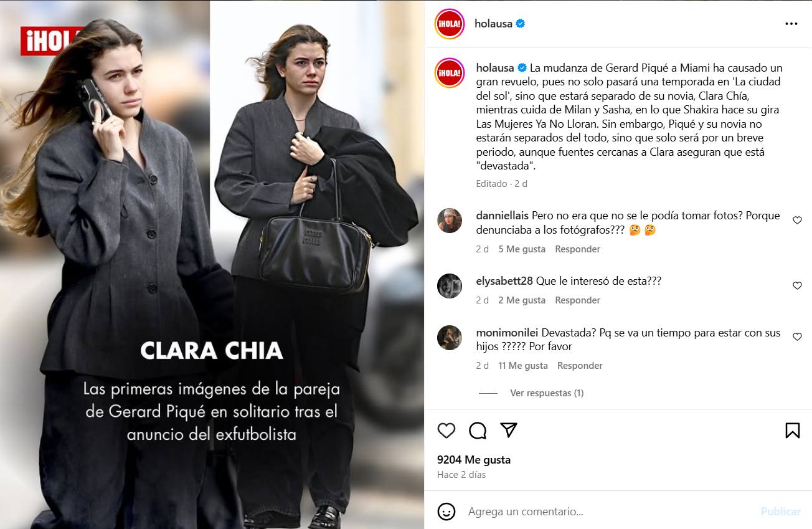The width and height of the screenshot is (812, 529).
Task: Save the post with the bookmark icon
Action: [x=792, y=431]
